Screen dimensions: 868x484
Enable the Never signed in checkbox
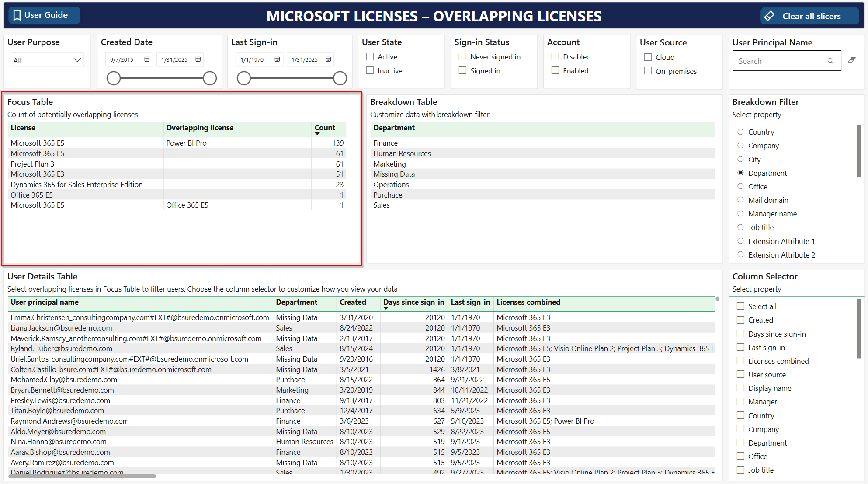tap(462, 57)
